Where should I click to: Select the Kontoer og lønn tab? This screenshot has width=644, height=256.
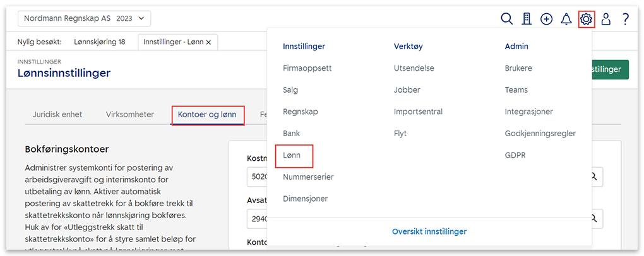207,115
